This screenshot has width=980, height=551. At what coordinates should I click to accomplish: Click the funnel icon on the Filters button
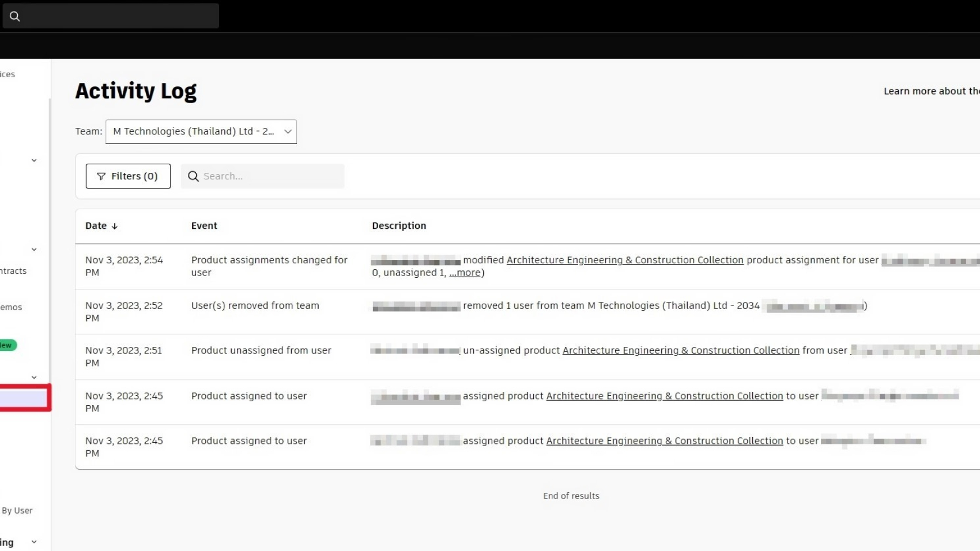(101, 176)
